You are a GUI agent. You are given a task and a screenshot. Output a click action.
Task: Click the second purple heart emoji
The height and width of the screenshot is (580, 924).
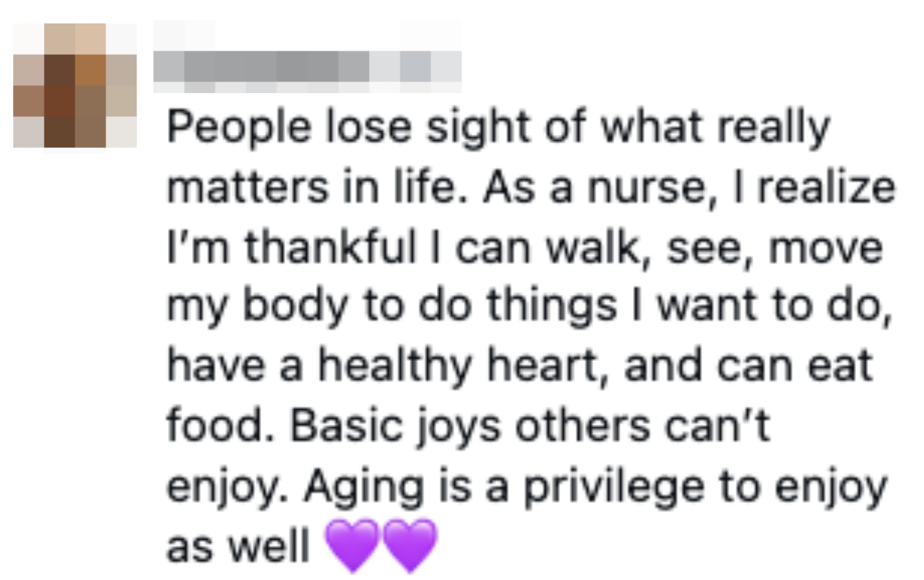[409, 544]
